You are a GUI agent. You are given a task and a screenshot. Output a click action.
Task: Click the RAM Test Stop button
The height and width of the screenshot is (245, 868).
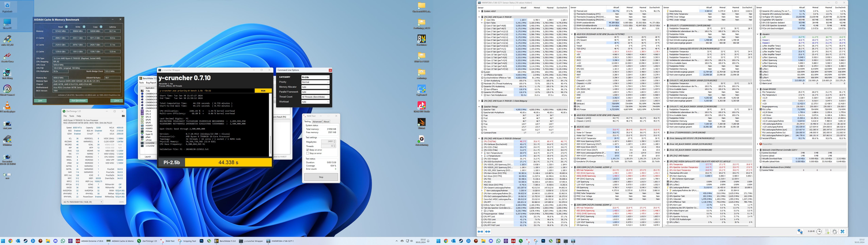click(321, 177)
